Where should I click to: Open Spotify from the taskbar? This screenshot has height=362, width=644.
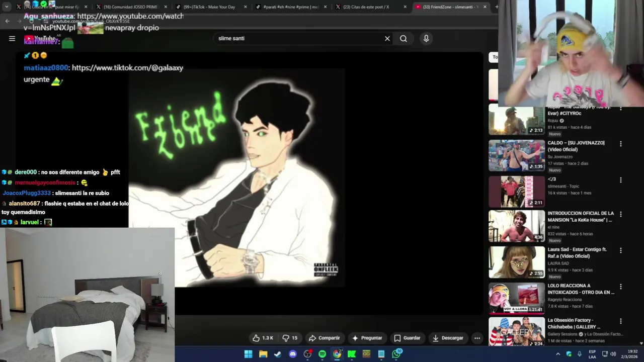pos(322,354)
